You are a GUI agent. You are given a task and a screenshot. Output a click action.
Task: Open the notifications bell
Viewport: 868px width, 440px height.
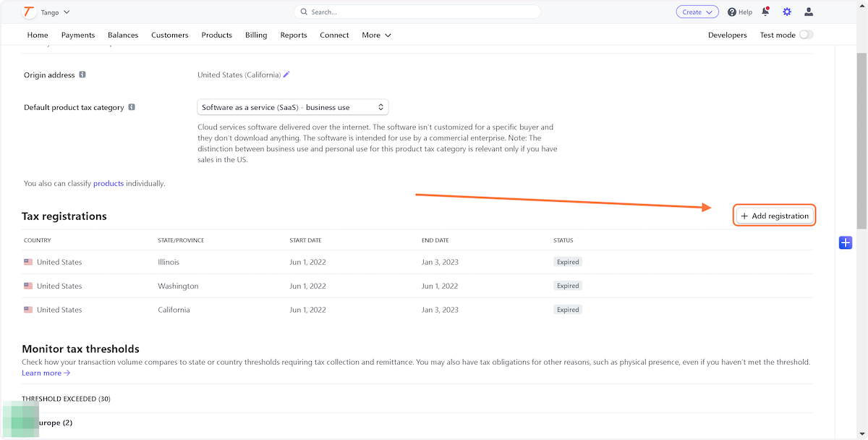coord(765,12)
